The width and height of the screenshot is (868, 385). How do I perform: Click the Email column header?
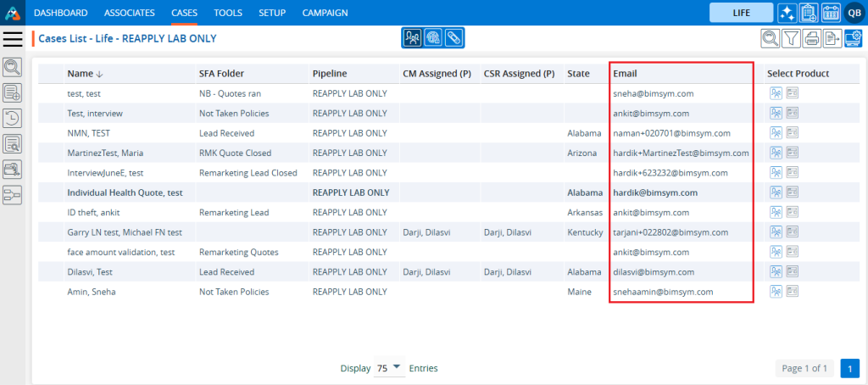[x=625, y=74]
